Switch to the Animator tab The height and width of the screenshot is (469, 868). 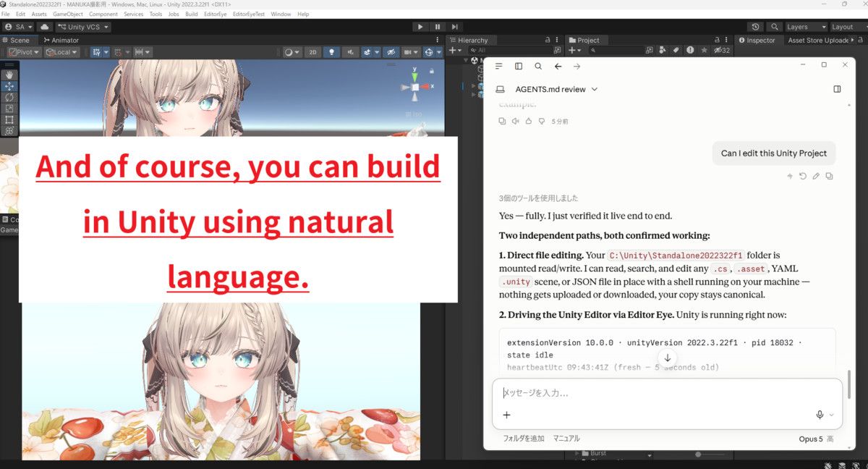point(60,41)
